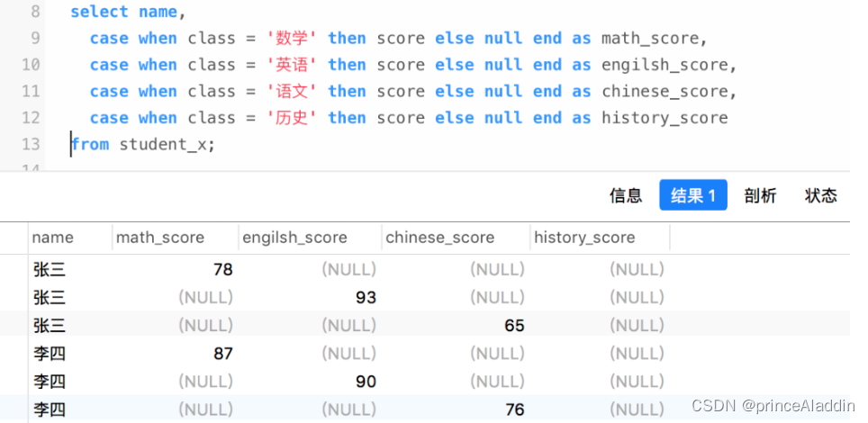Click math_score (NULL) in the row with 93
The width and height of the screenshot is (868, 423).
(x=205, y=298)
